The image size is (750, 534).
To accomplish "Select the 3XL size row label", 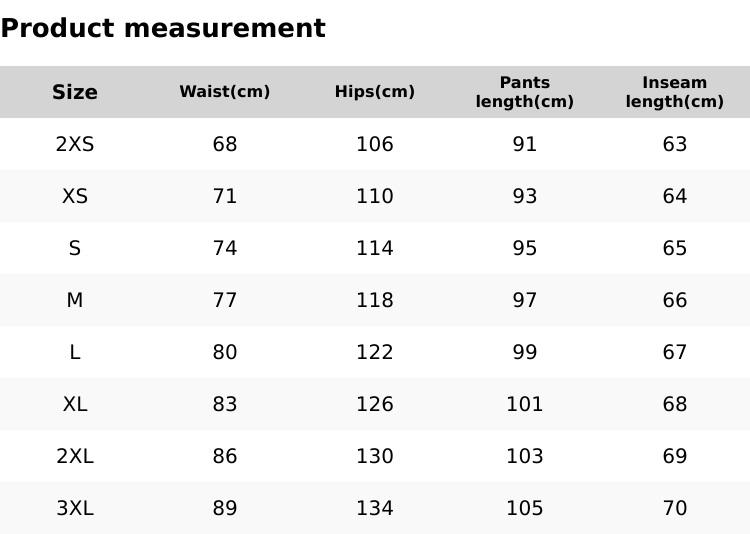I will pyautogui.click(x=75, y=508).
